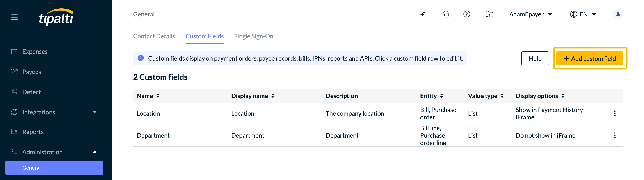
Task: Click Add custom field button
Action: [x=589, y=58]
